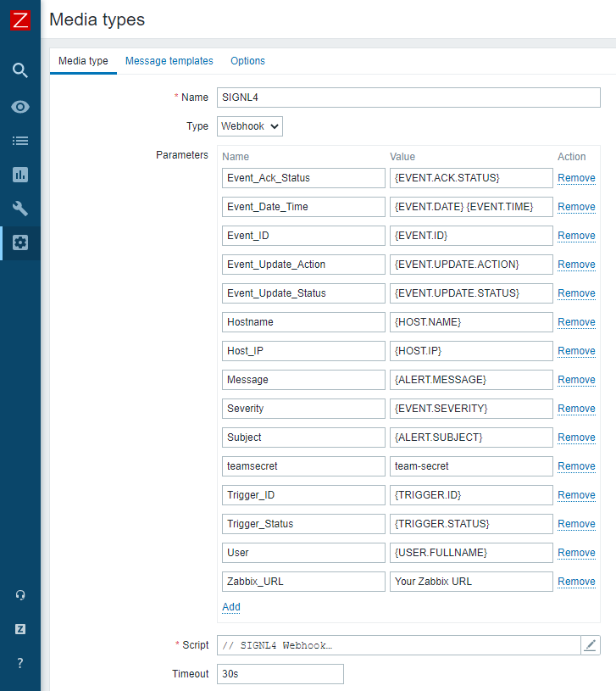Remove the Hostname parameter

click(576, 322)
